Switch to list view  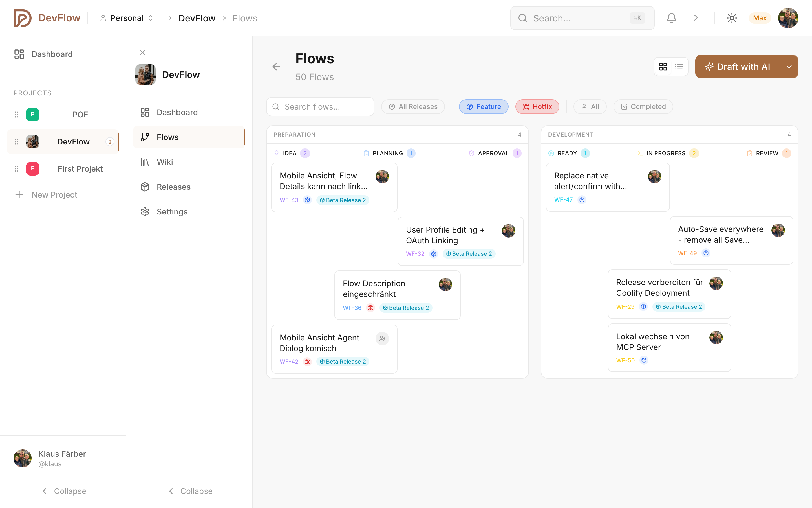coord(679,67)
